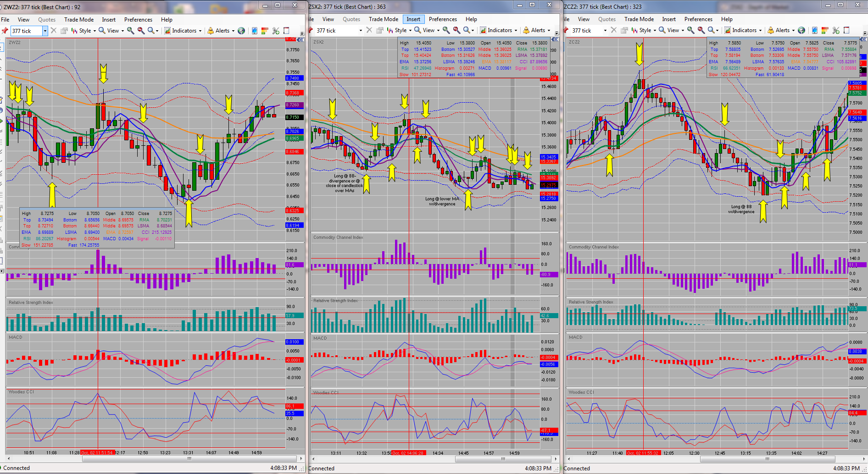The width and height of the screenshot is (868, 474).
Task: Click the Connected status text in the ZWZ2 window
Action: (x=16, y=468)
